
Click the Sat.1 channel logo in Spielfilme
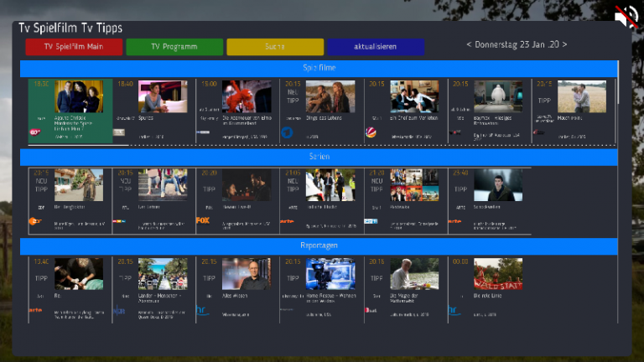click(x=370, y=132)
